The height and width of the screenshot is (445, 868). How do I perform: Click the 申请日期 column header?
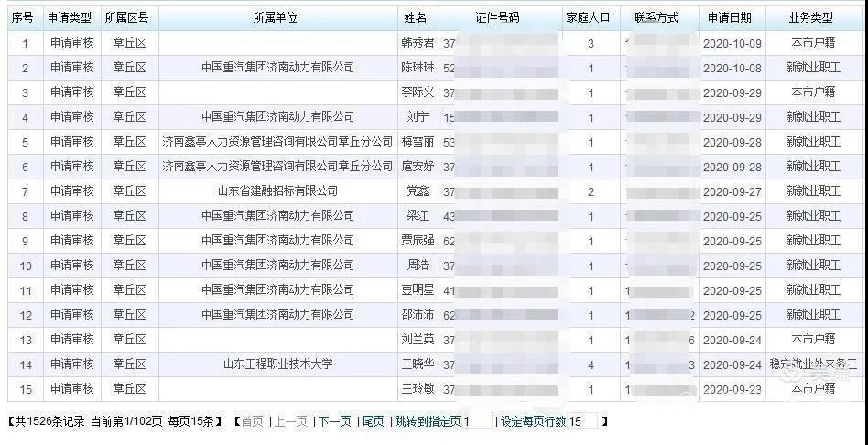732,17
